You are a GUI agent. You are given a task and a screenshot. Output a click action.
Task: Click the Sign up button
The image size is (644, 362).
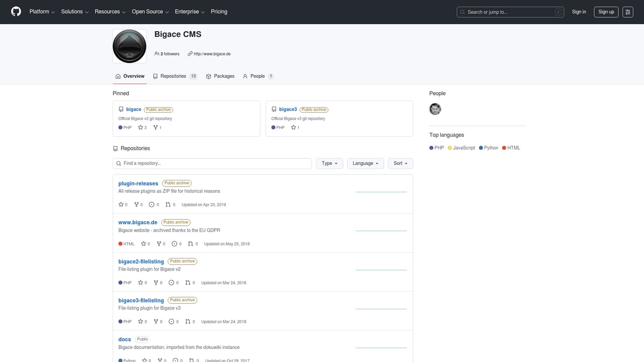606,12
